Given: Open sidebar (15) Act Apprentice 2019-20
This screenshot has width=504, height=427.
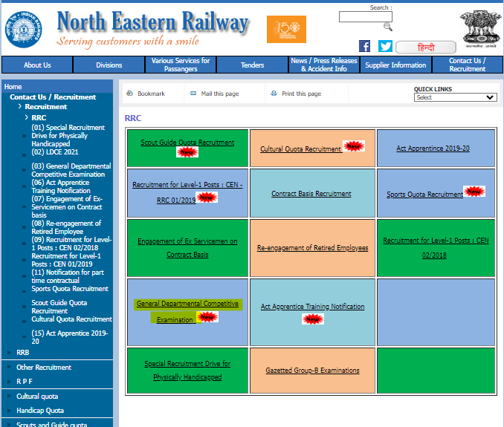Looking at the screenshot, I should 69,337.
